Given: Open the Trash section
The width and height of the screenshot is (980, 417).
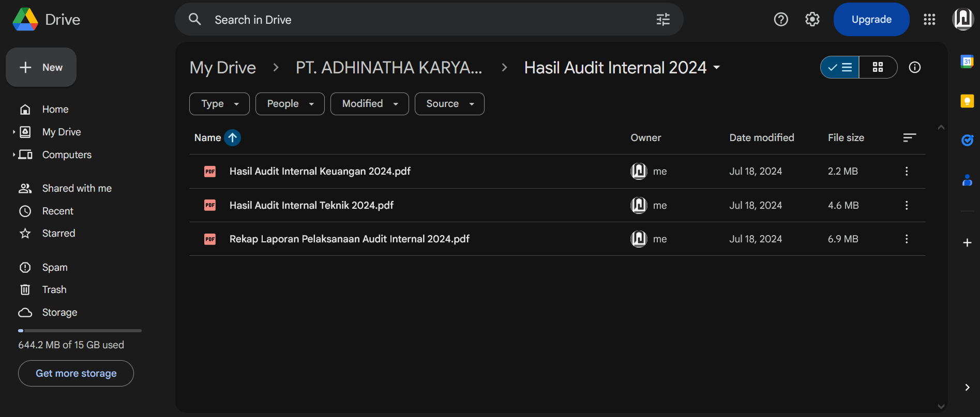Looking at the screenshot, I should pyautogui.click(x=54, y=290).
